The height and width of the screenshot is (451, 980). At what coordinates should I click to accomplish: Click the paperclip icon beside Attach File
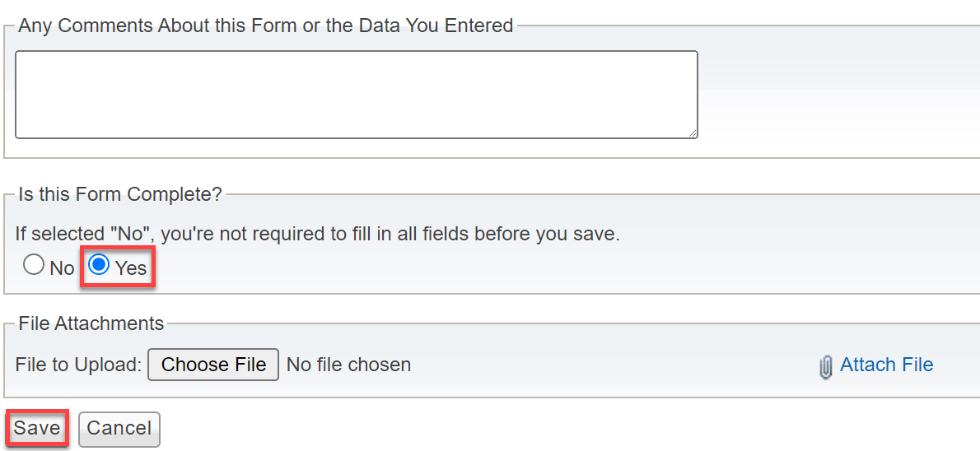826,367
